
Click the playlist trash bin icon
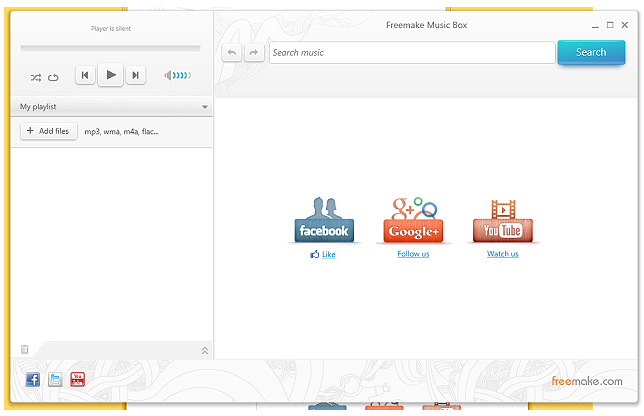(x=25, y=349)
